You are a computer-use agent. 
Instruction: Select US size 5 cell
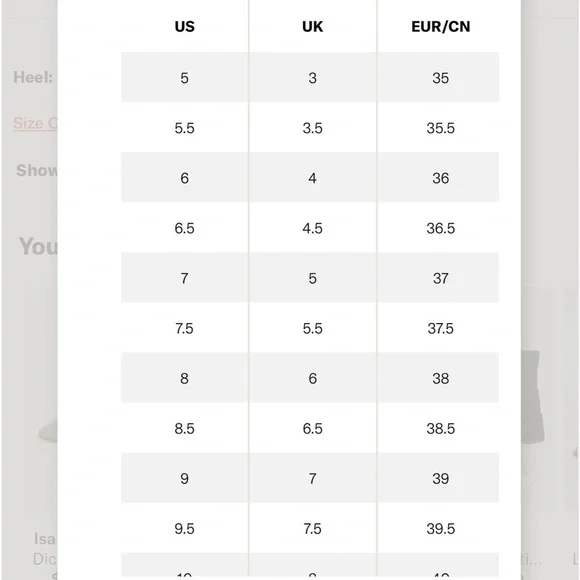185,78
